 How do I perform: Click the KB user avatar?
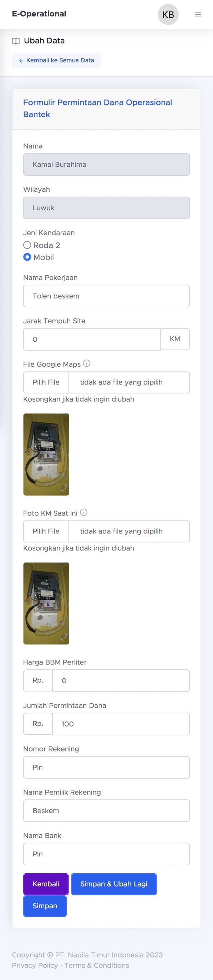click(168, 14)
